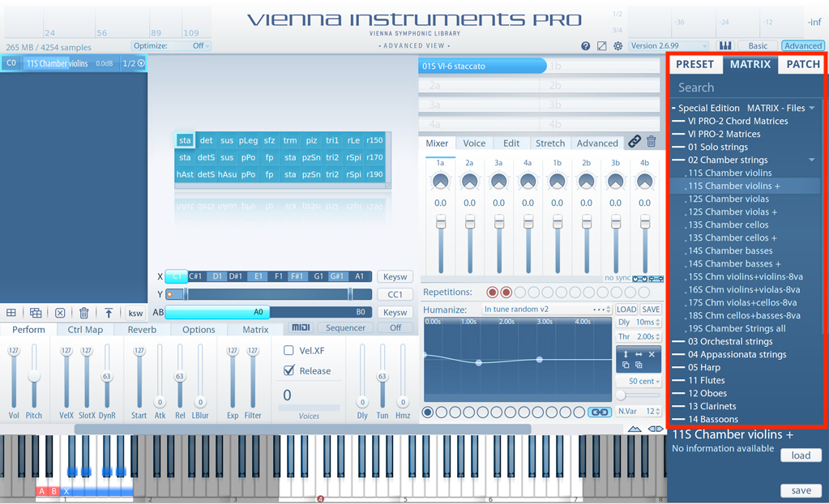This screenshot has height=504, width=829.
Task: Click the trash icon beside the link icon
Action: click(x=652, y=141)
